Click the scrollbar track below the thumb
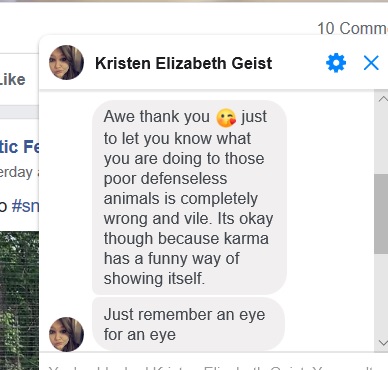Image resolution: width=388 pixels, height=370 pixels. coord(381,295)
